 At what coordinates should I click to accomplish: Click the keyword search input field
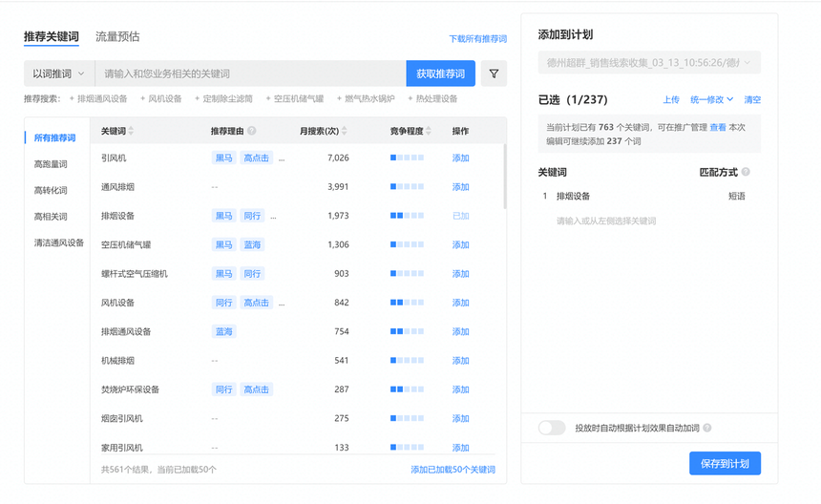[250, 73]
